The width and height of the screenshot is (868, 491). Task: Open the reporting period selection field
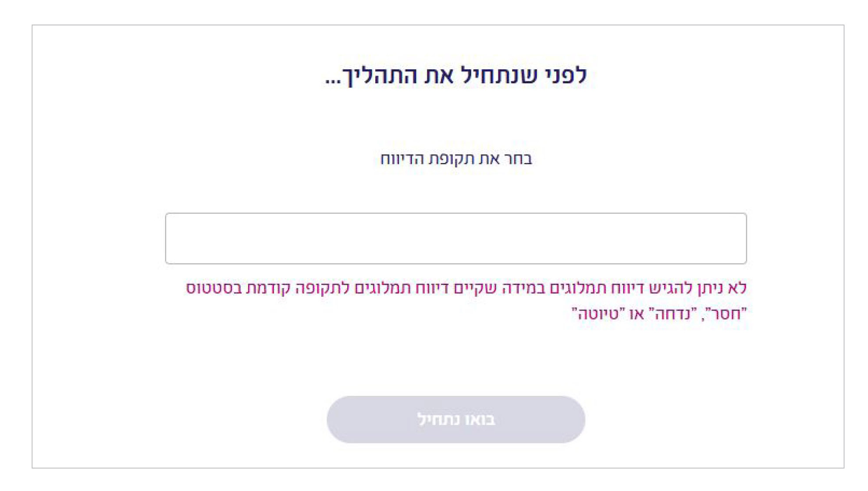(456, 238)
